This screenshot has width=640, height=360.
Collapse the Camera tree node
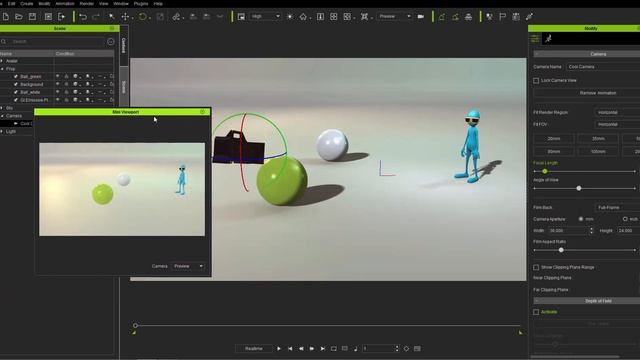pos(2,116)
